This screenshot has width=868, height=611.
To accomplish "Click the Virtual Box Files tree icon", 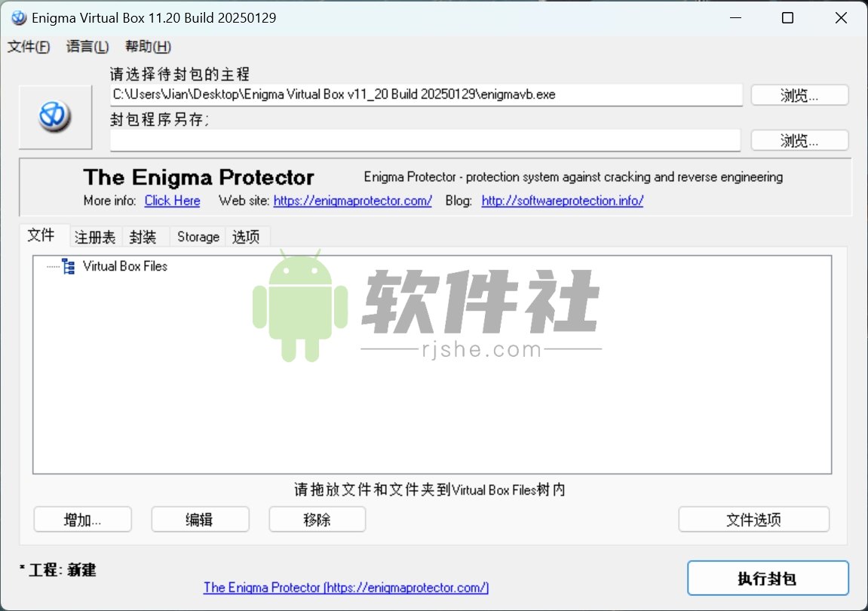I will point(68,266).
